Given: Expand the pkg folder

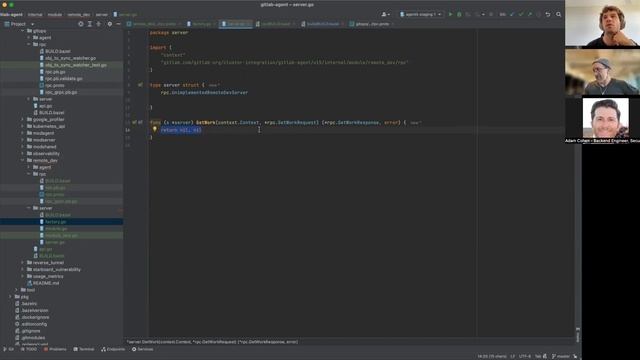Looking at the screenshot, I should click(11, 297).
